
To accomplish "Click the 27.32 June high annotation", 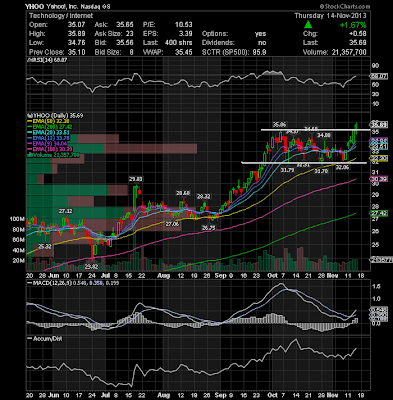I will [66, 211].
